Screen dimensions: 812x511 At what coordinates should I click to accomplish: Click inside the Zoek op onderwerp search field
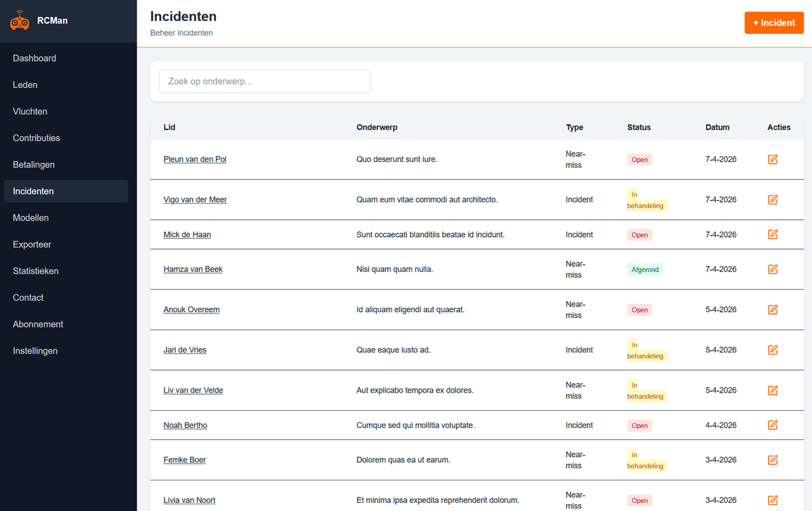[264, 81]
